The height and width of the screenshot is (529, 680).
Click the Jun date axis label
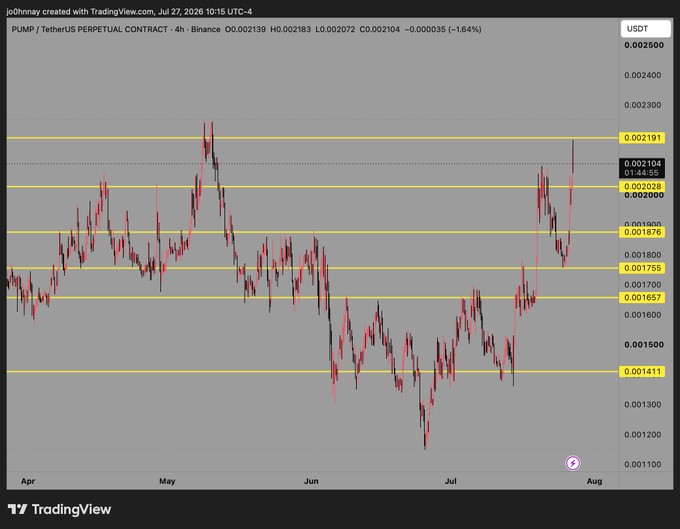(x=311, y=481)
